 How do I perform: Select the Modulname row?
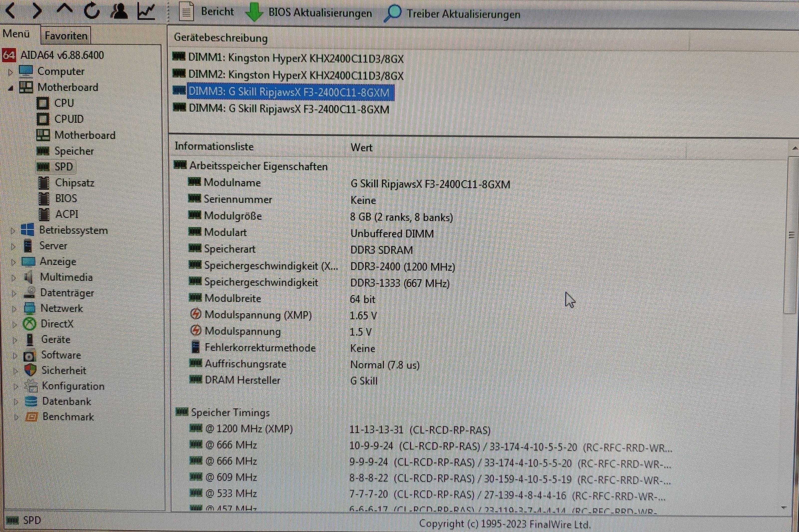coord(349,183)
